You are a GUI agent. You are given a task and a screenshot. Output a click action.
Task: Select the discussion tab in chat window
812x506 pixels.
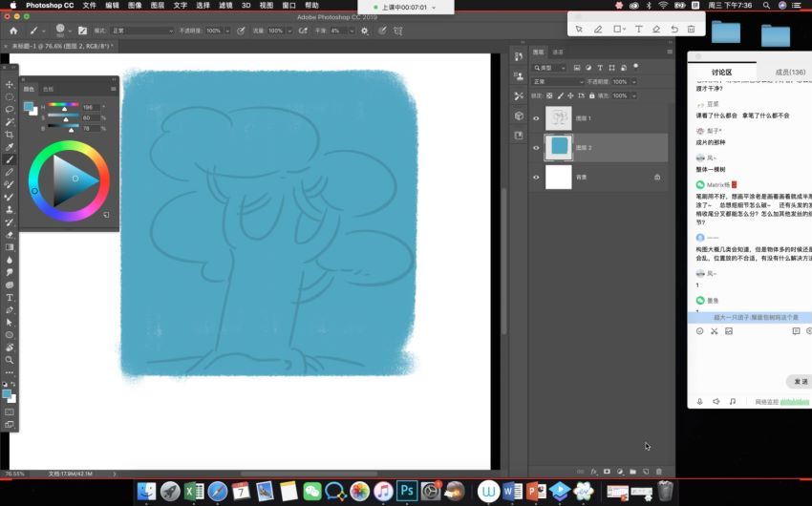click(721, 72)
